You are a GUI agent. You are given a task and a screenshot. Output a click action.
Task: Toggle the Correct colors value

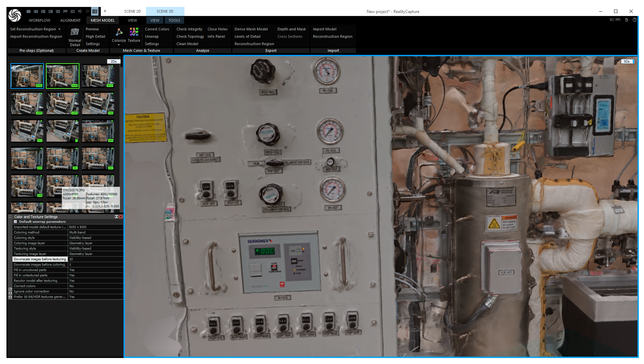click(95, 286)
